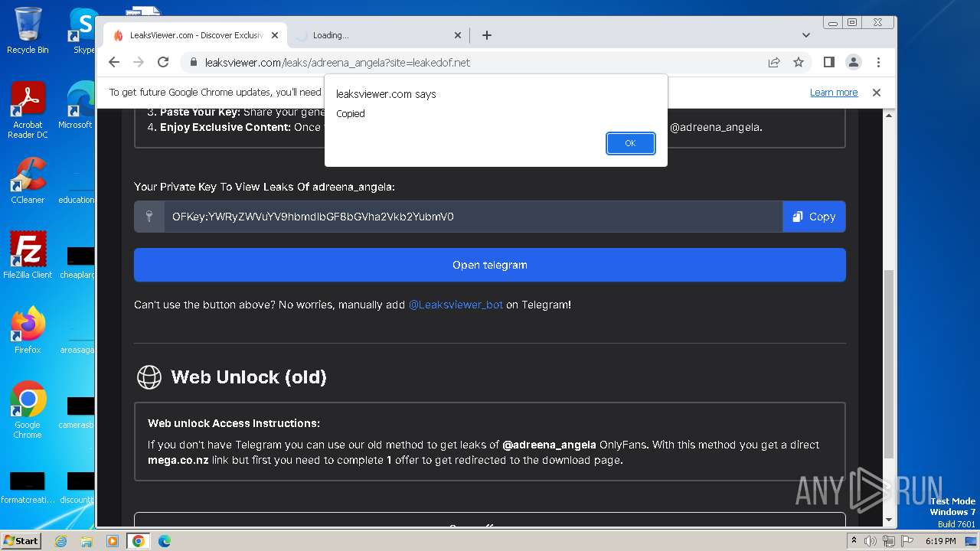The height and width of the screenshot is (551, 980).
Task: Open Action Center flag icon
Action: click(x=907, y=541)
